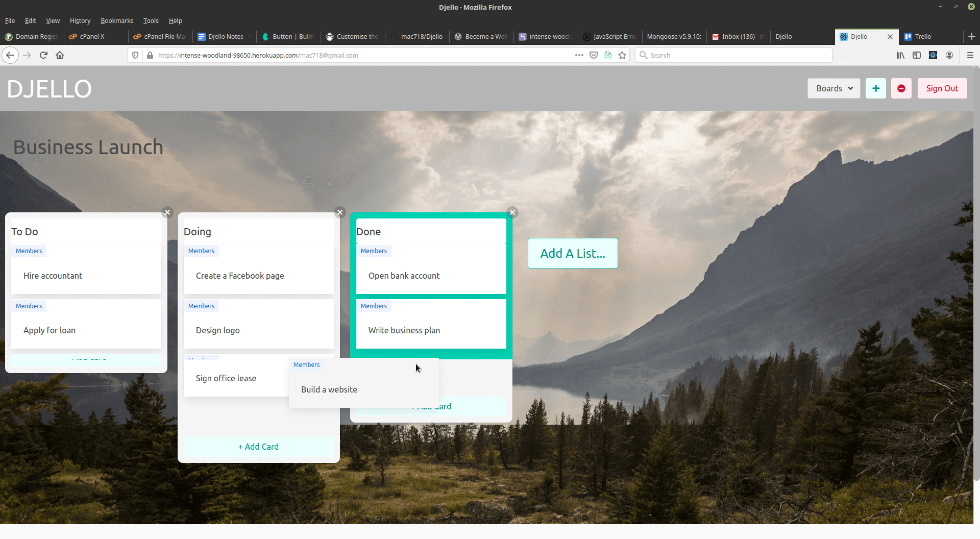The width and height of the screenshot is (980, 539).
Task: Click Add A List button
Action: pyautogui.click(x=573, y=253)
